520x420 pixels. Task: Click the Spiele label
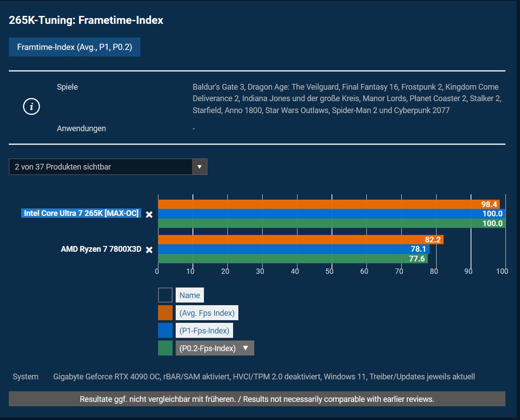68,87
